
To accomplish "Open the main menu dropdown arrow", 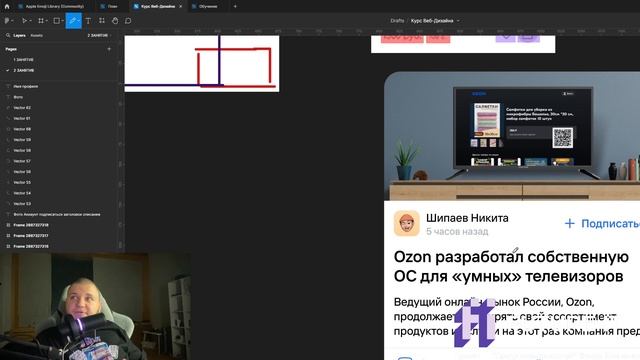I will pyautogui.click(x=13, y=21).
